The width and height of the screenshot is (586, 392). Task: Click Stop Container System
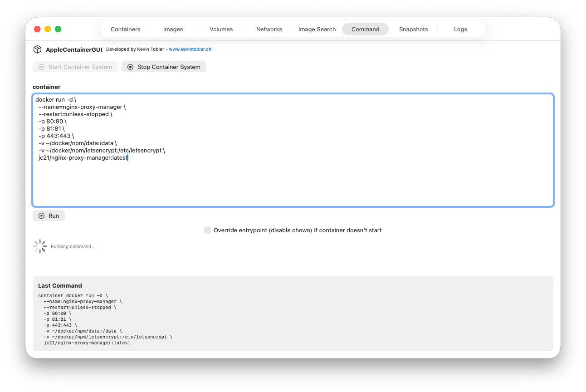pos(164,66)
